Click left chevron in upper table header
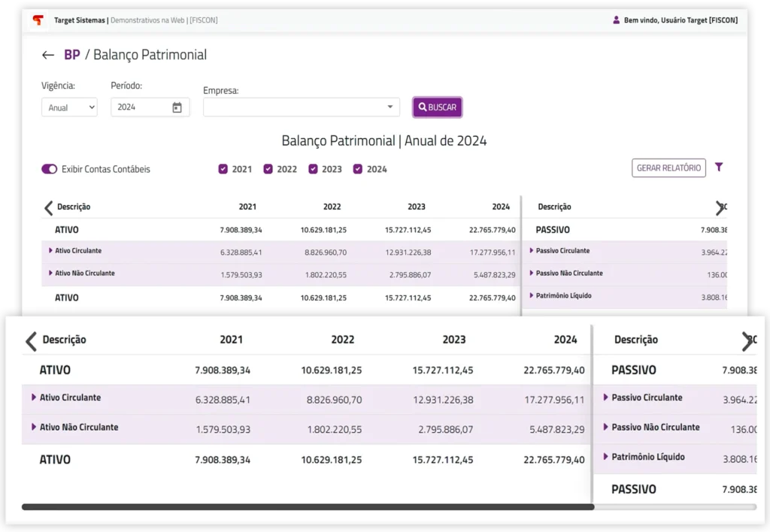This screenshot has width=770, height=532. (49, 207)
